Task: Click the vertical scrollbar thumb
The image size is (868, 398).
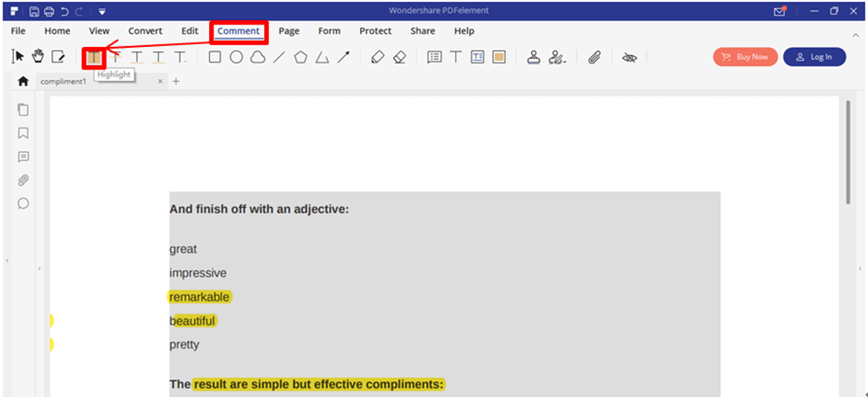Action: click(847, 152)
